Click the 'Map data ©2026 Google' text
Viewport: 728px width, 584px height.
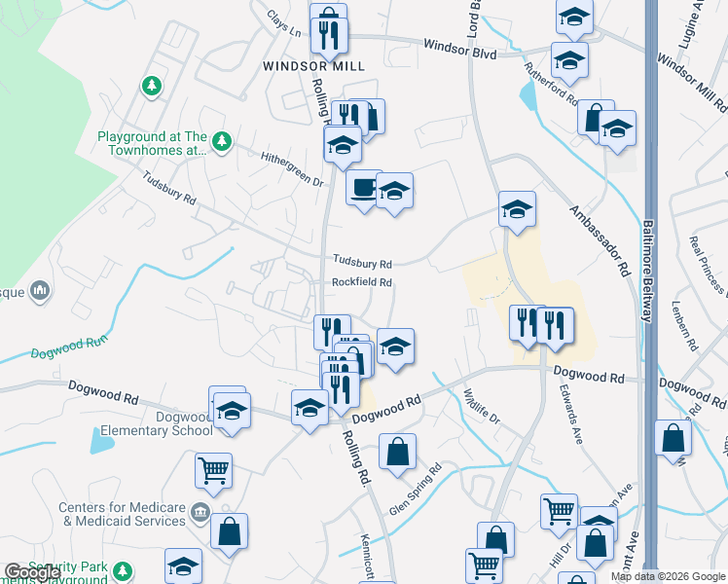(x=669, y=577)
